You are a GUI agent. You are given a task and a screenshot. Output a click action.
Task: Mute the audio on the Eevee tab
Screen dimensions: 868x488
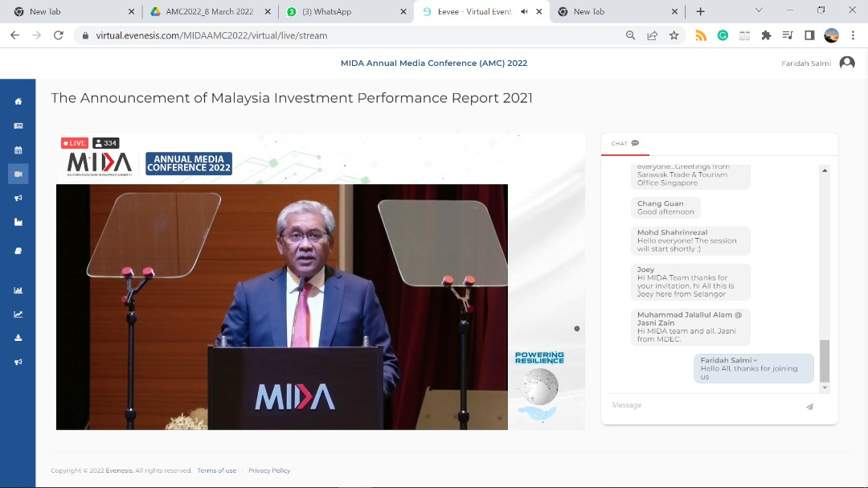(x=524, y=11)
